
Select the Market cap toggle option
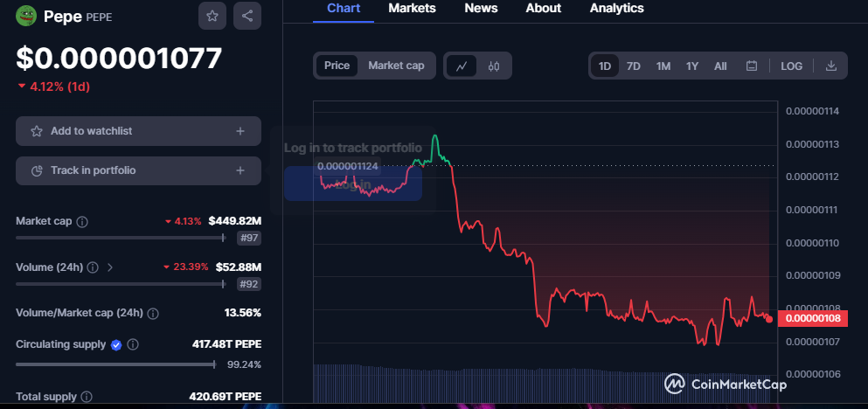396,66
